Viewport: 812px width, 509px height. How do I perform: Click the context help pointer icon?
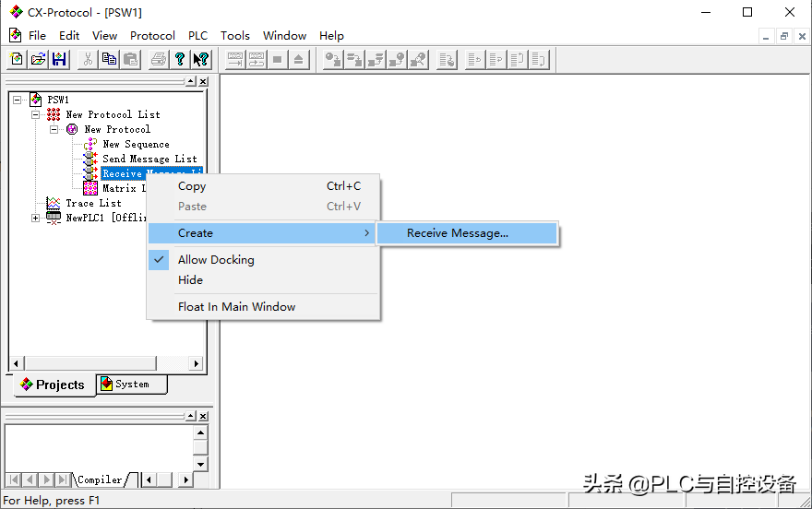click(200, 59)
